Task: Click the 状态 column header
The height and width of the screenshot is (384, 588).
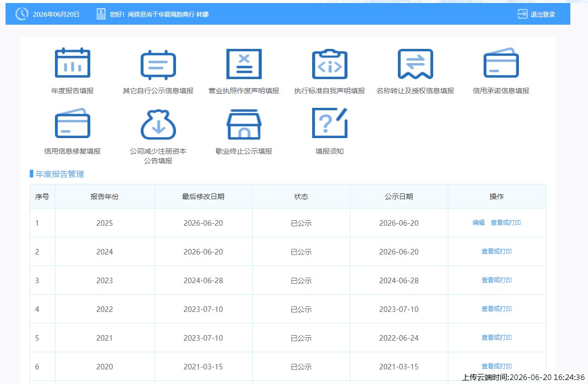Action: [301, 197]
